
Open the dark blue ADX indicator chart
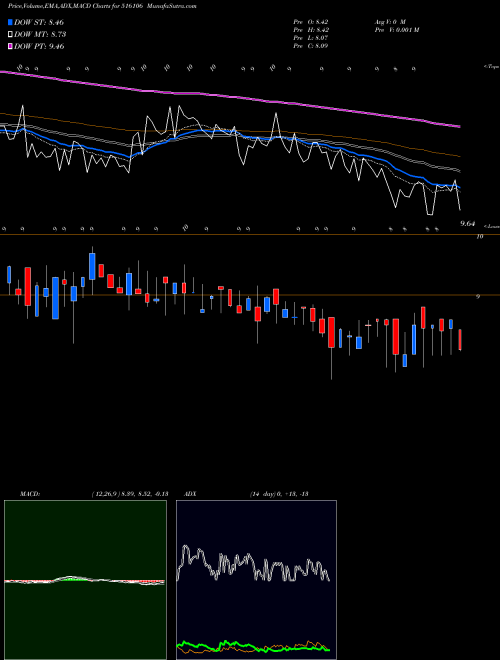point(256,580)
